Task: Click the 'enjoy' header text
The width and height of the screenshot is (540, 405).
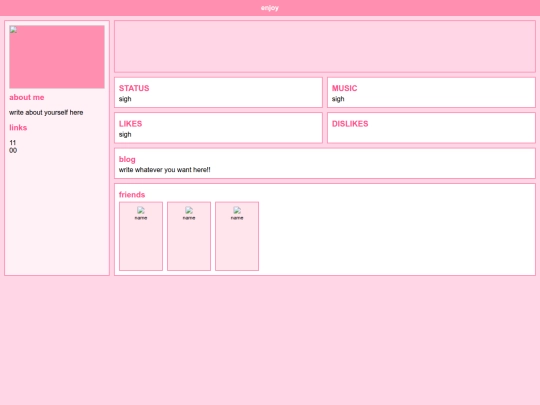Action: click(270, 8)
